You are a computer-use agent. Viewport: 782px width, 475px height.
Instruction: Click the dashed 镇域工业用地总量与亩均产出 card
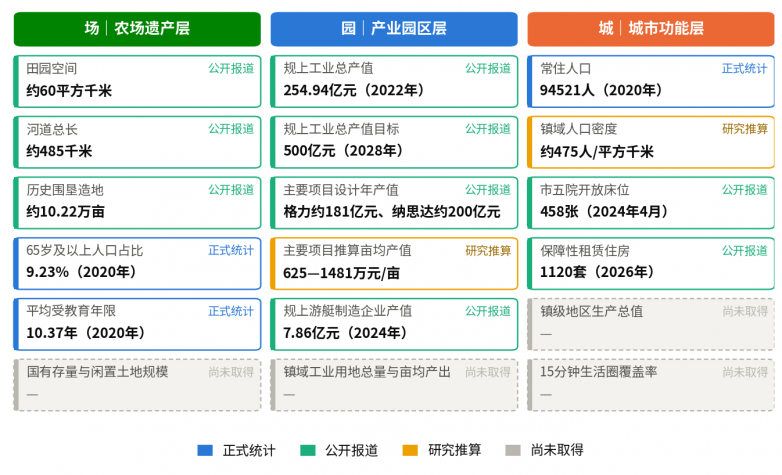click(x=394, y=385)
